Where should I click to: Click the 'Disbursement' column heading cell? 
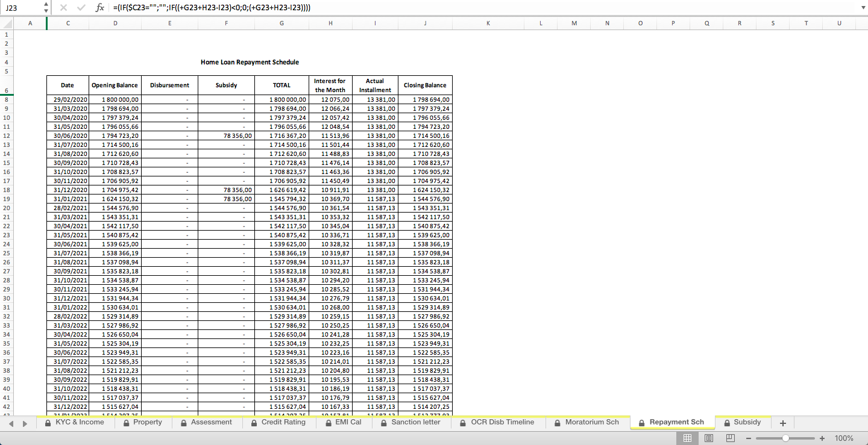click(169, 85)
